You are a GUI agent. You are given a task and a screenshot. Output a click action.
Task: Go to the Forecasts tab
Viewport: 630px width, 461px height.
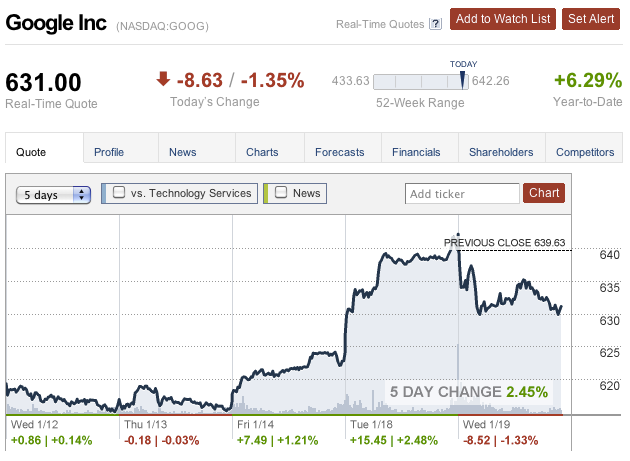point(339,152)
